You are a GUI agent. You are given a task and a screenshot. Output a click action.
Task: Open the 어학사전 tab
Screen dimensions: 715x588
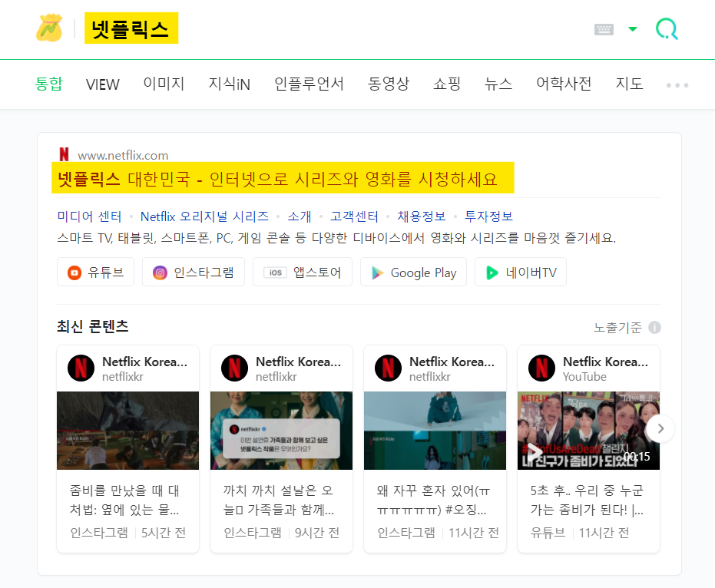(x=564, y=84)
